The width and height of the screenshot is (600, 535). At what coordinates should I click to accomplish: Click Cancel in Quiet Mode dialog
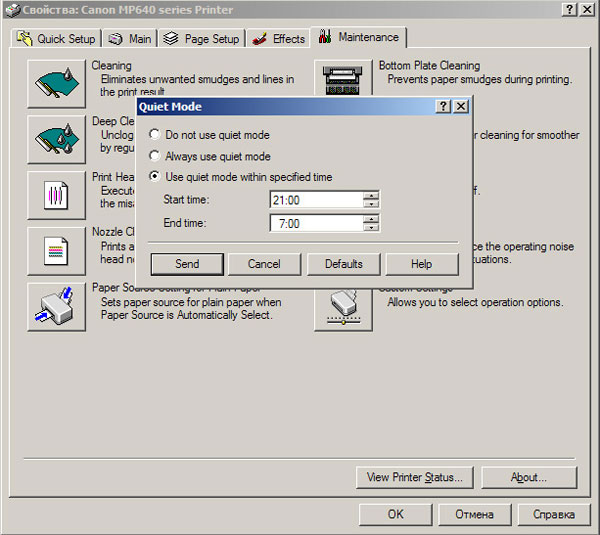click(x=264, y=264)
